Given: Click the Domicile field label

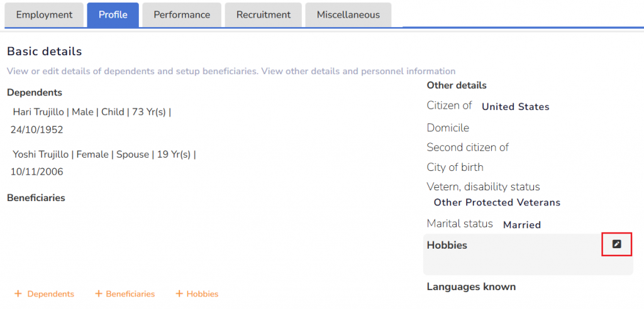Looking at the screenshot, I should (448, 128).
